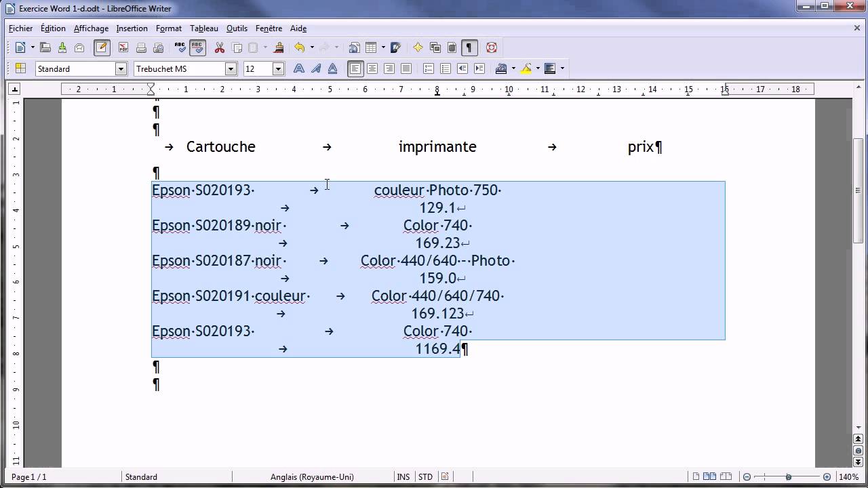
Task: Click the Anglais (Royaume-Uni) language field
Action: click(x=312, y=477)
